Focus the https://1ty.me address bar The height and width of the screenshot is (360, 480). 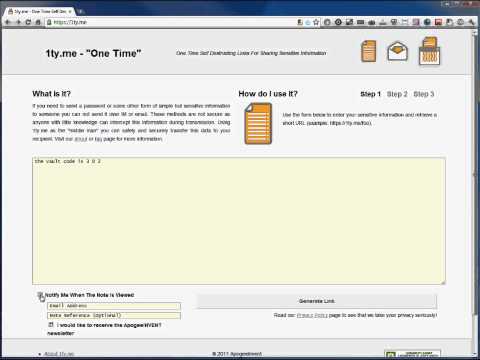coord(170,22)
